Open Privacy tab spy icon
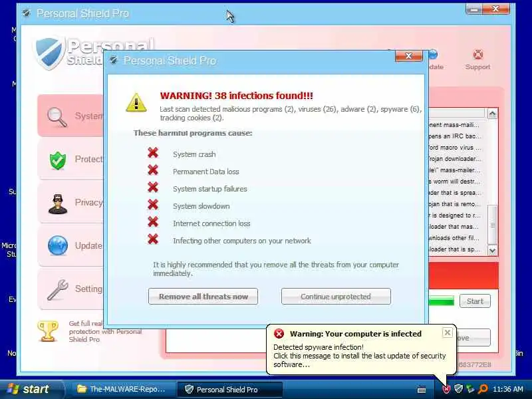Image resolution: width=532 pixels, height=399 pixels. 58,203
